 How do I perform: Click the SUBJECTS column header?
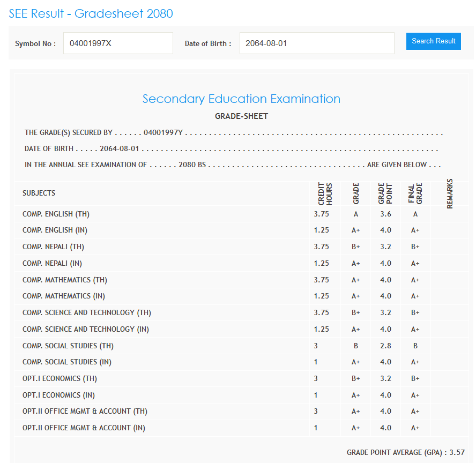click(x=39, y=193)
